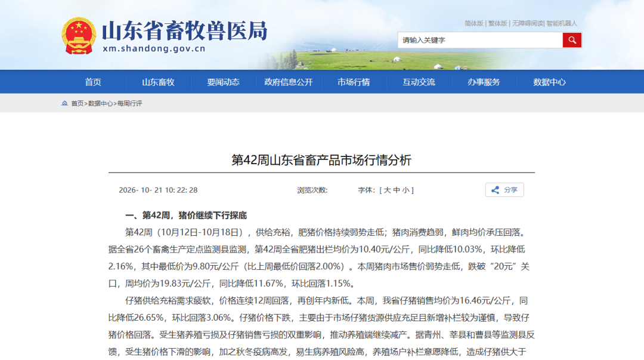Open 政府信息公开 navigation item
This screenshot has width=644, height=360.
pos(289,82)
